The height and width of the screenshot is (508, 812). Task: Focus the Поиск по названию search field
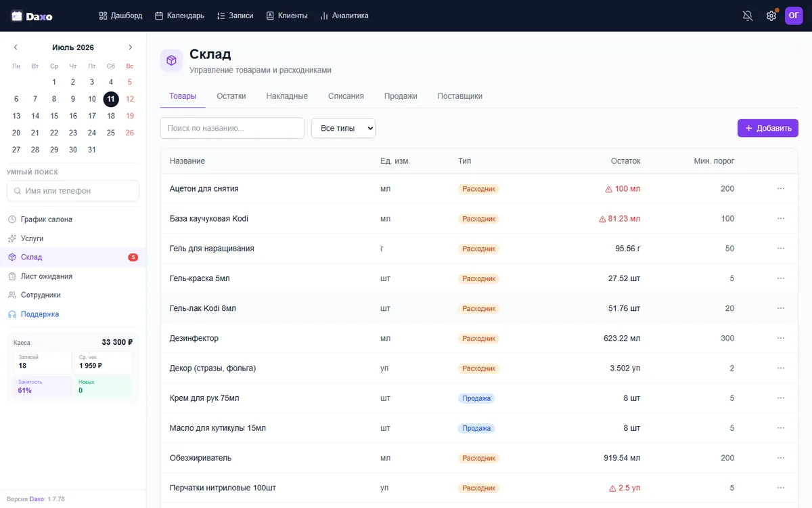232,128
